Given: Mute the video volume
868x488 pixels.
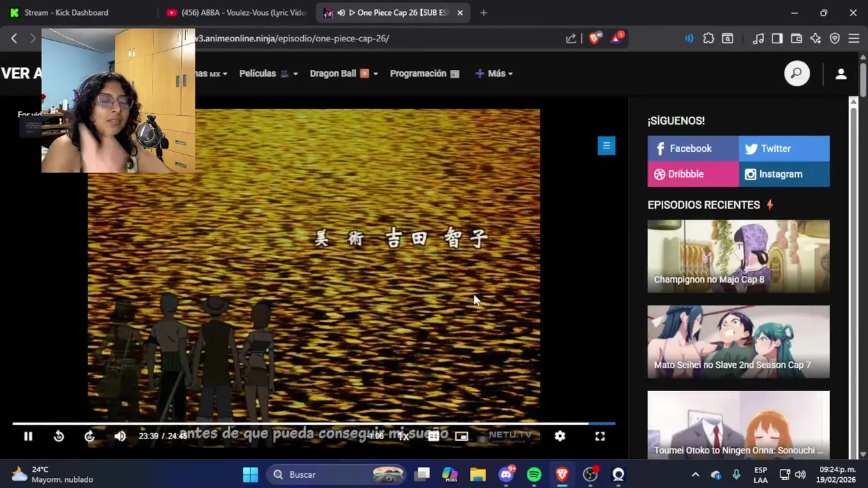Looking at the screenshot, I should coord(120,436).
